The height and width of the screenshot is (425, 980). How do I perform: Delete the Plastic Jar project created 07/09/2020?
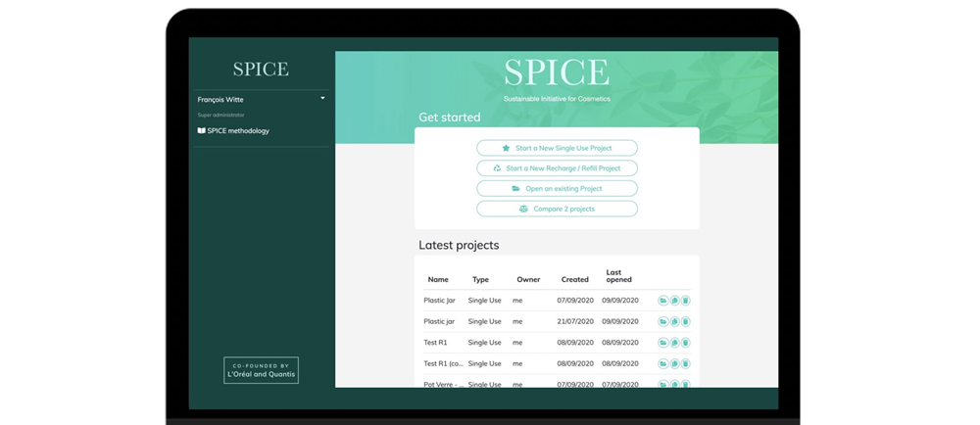pyautogui.click(x=686, y=301)
